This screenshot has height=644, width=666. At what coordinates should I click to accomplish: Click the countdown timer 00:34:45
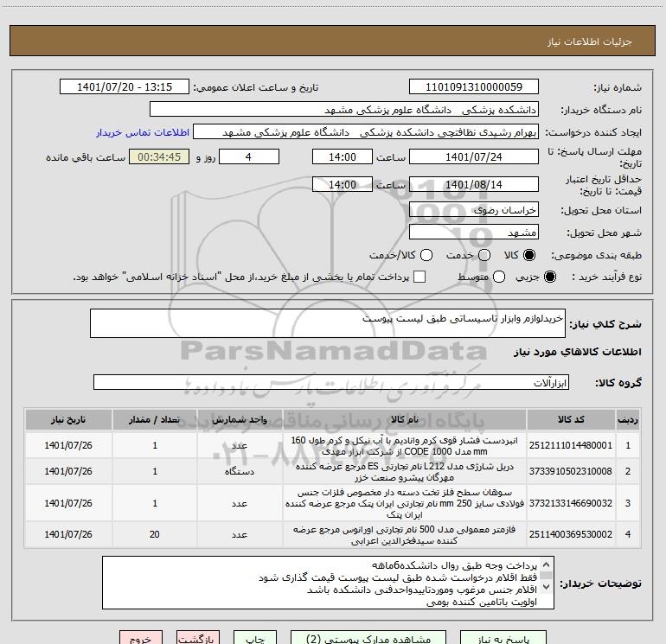click(x=159, y=156)
